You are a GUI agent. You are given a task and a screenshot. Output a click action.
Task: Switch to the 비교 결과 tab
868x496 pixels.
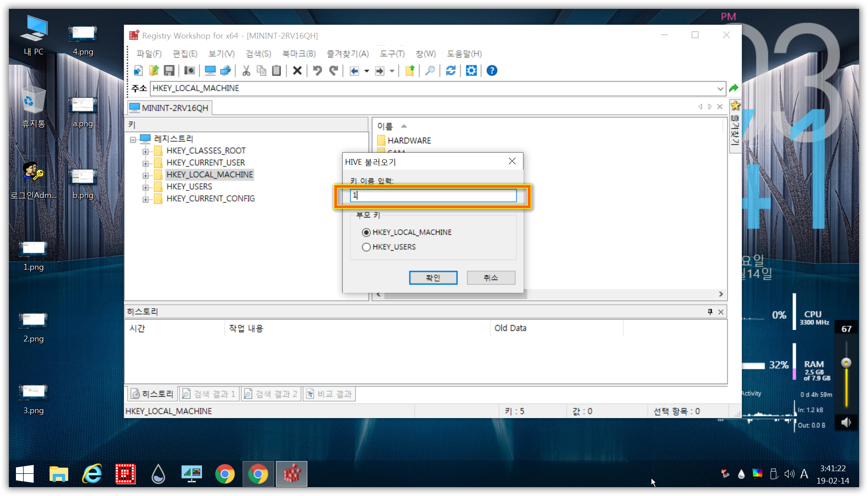329,394
